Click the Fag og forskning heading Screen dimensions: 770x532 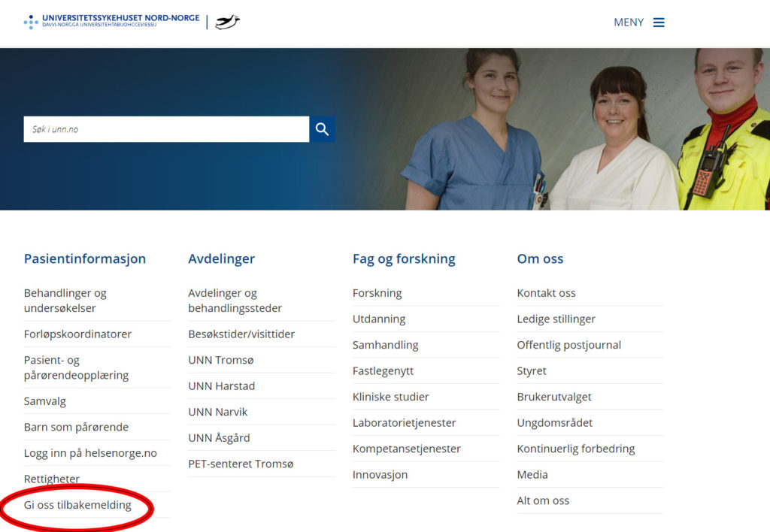404,258
